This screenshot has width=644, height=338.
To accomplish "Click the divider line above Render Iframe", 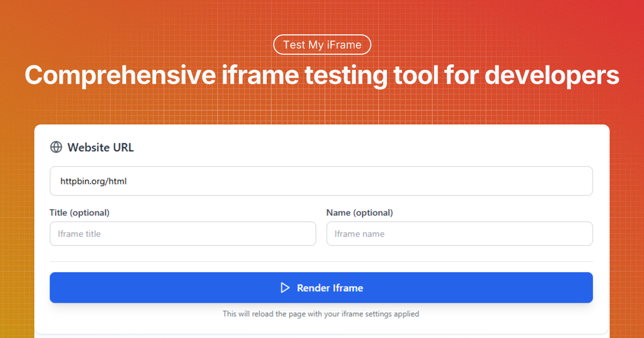I will (321, 262).
